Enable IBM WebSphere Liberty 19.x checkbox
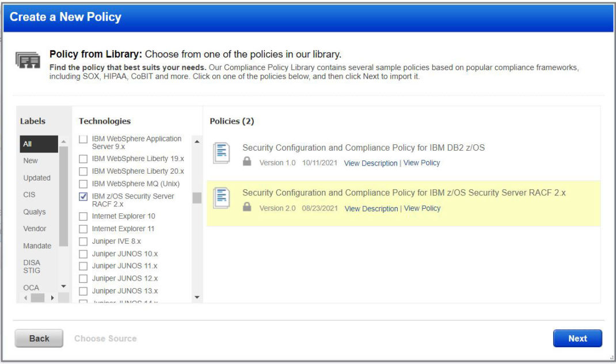Viewport: 616px width, 364px height. (83, 159)
